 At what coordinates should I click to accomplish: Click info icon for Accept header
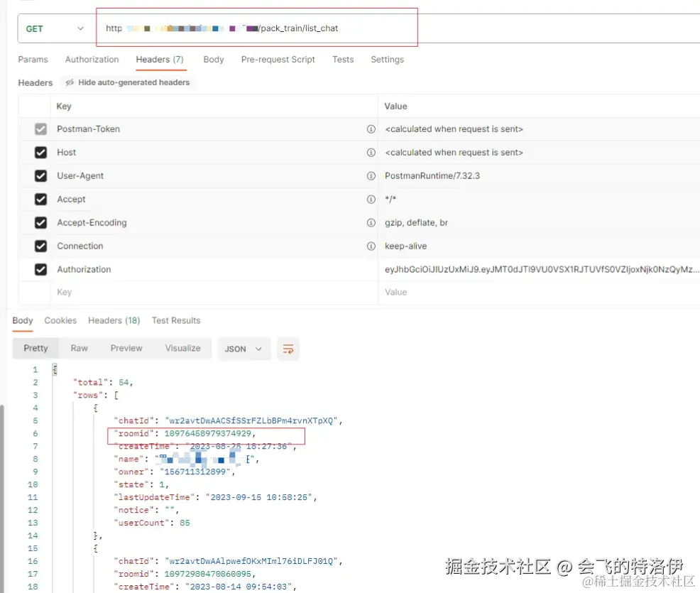click(371, 199)
